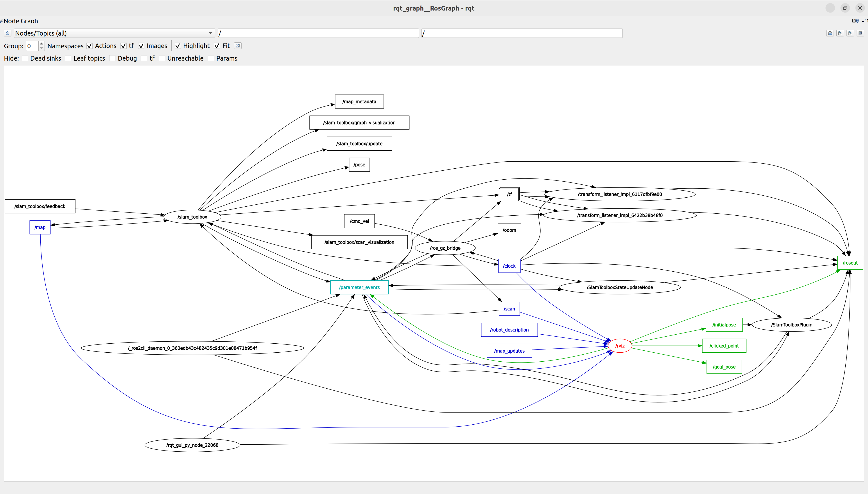Enable Hide Dead sinks

(25, 58)
